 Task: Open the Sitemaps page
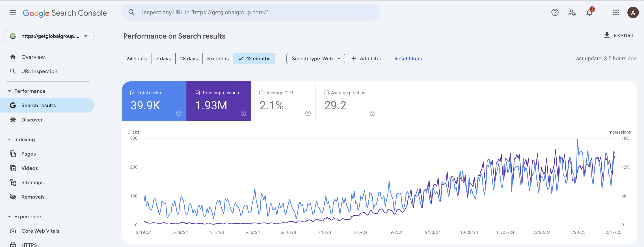click(x=32, y=182)
